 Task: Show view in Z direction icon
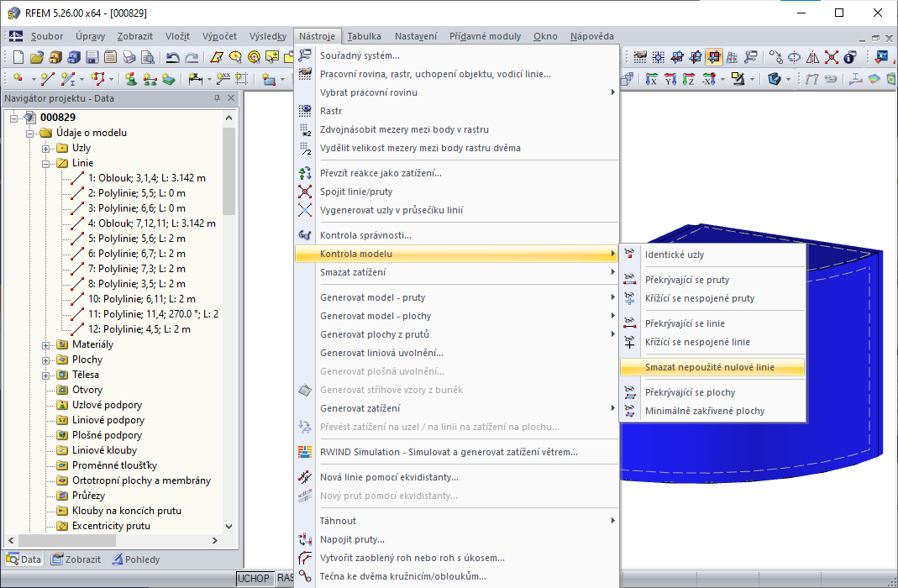coord(688,78)
